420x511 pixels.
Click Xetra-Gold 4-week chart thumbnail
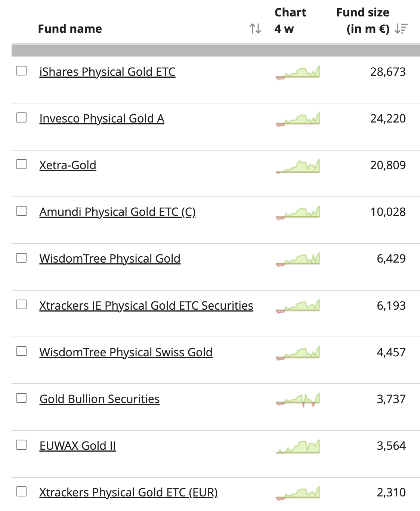click(298, 165)
